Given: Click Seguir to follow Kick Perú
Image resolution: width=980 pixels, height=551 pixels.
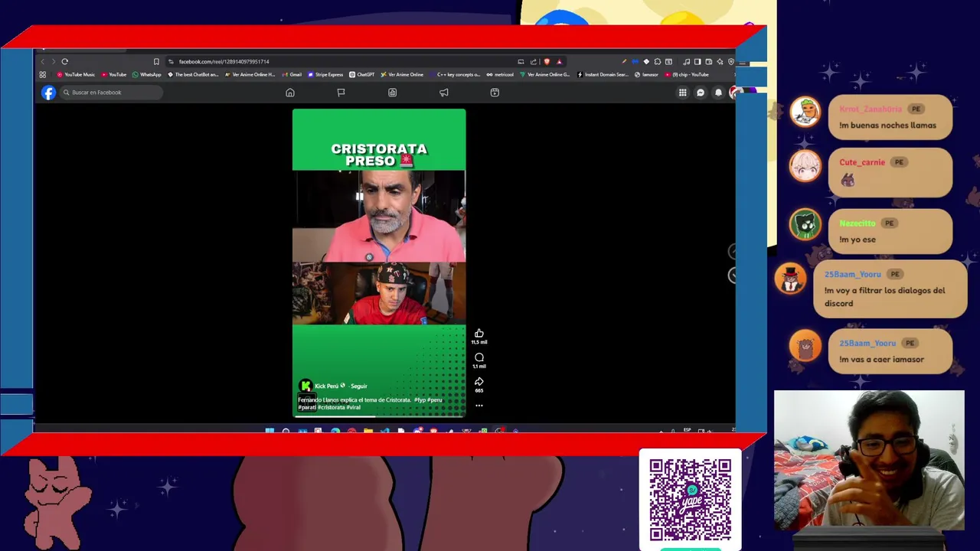Looking at the screenshot, I should (x=359, y=386).
